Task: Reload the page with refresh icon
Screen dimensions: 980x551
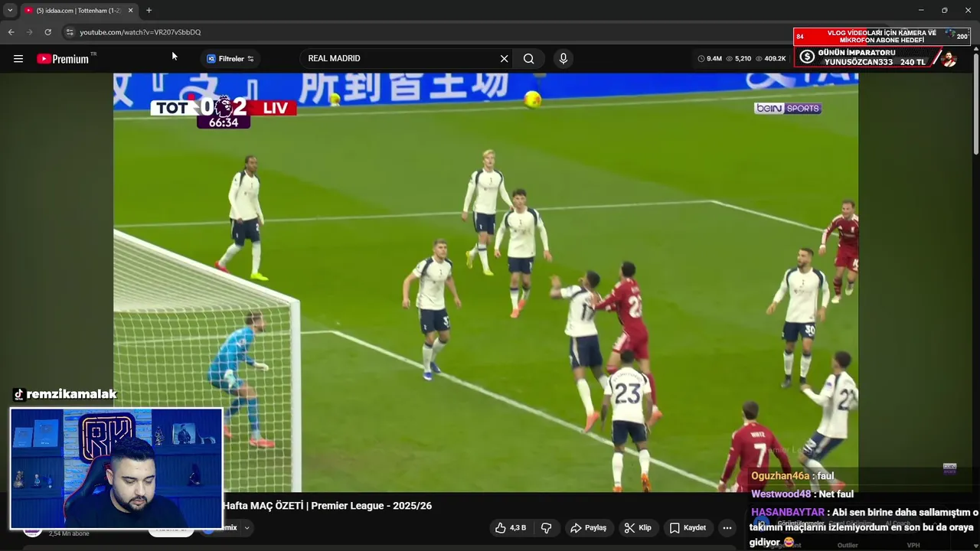Action: click(x=47, y=32)
